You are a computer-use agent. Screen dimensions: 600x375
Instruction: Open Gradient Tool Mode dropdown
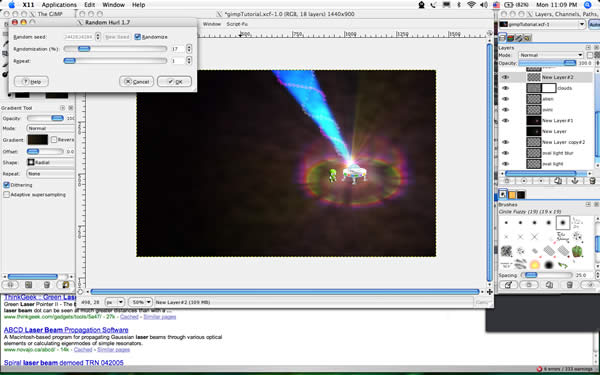[x=51, y=129]
